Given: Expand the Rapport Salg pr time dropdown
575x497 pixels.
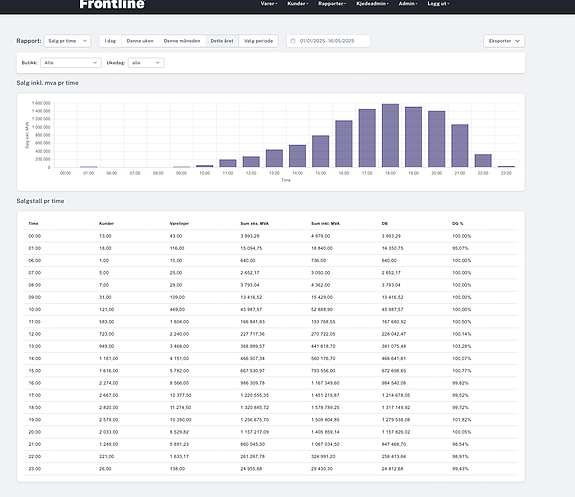Looking at the screenshot, I should (67, 41).
